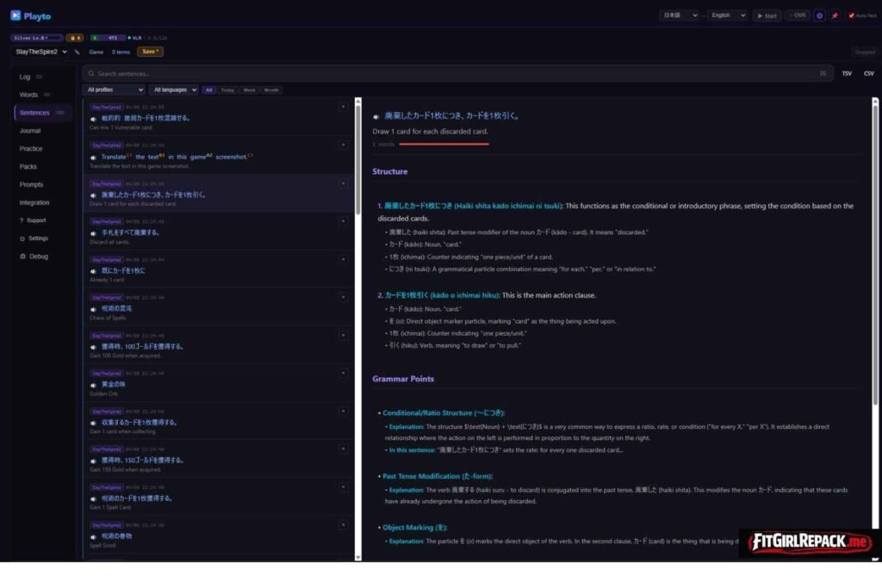The width and height of the screenshot is (882, 588).
Task: Open the 日本語 source language dropdown
Action: point(678,15)
